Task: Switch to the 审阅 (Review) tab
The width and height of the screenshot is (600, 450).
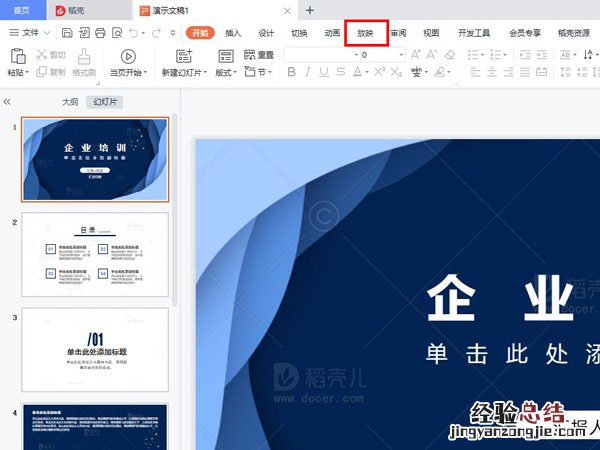Action: [x=398, y=33]
